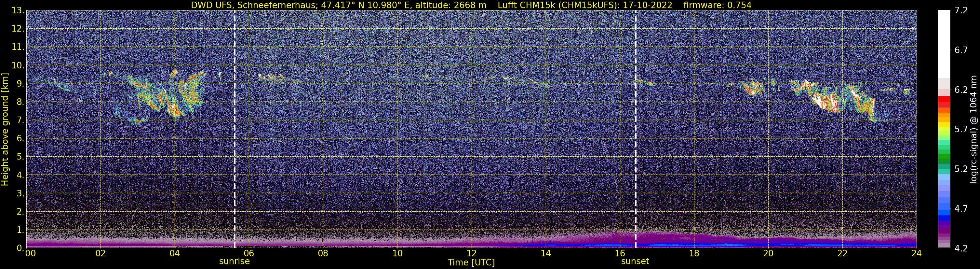This screenshot has width=980, height=269.
Task: Click the 22 tick on the time axis
Action: click(x=842, y=254)
